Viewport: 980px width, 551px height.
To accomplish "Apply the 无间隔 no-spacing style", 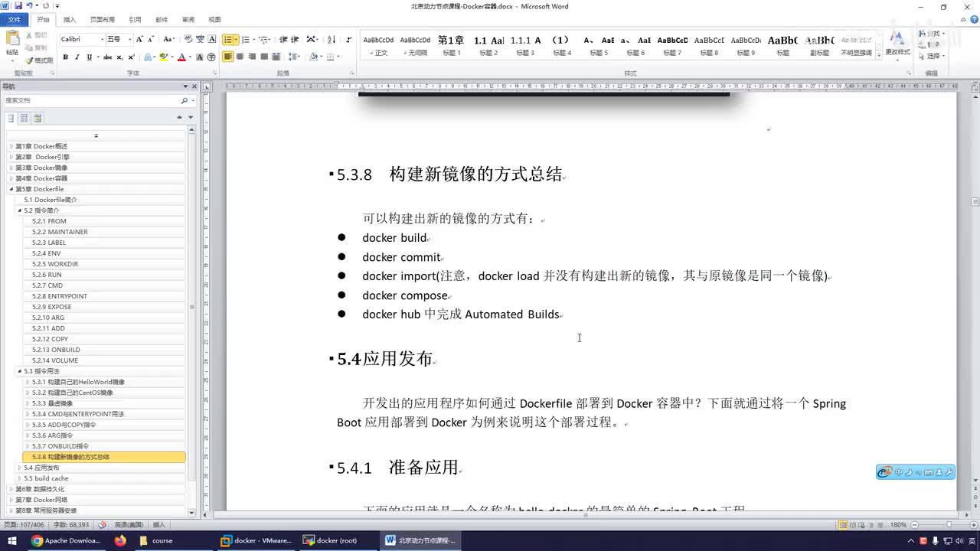I will click(415, 45).
